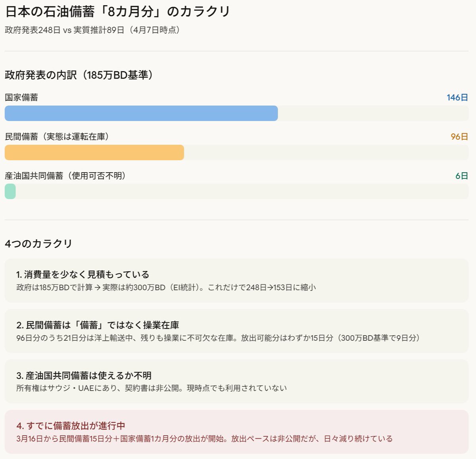Click the 96日 value
476x459 pixels.
459,137
